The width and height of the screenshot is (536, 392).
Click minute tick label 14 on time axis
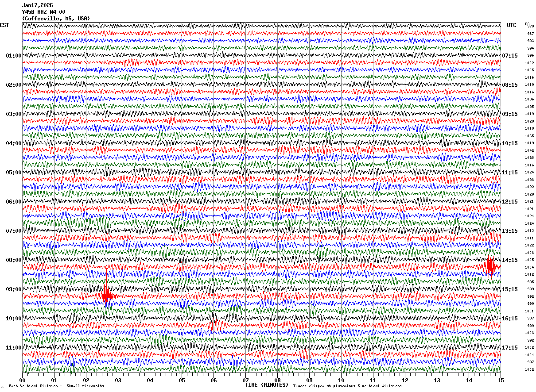point(469,380)
